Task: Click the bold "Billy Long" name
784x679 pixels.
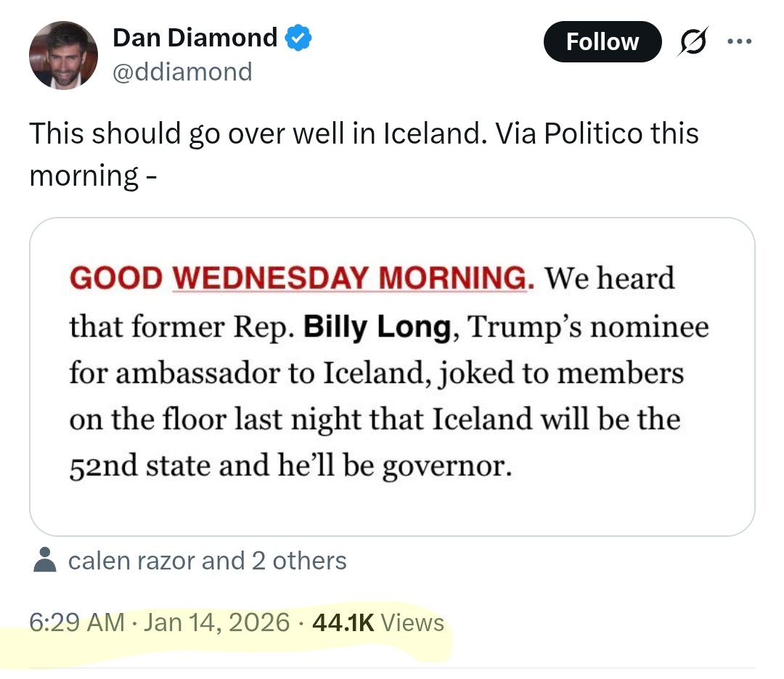Action: (377, 327)
